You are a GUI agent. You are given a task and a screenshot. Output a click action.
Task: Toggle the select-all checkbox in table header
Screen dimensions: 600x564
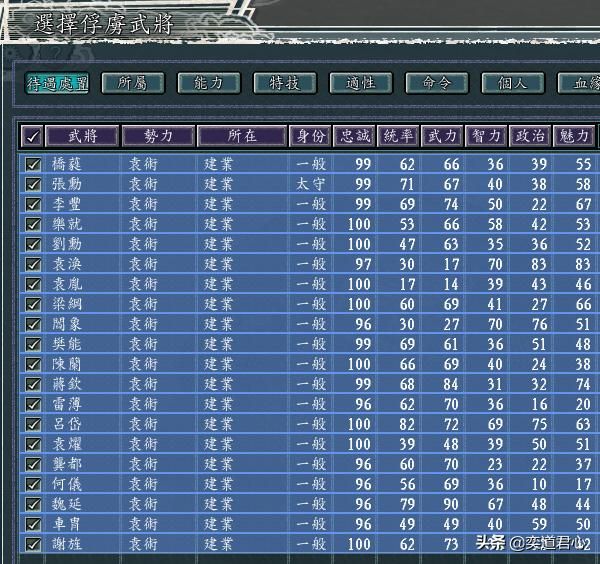point(32,136)
